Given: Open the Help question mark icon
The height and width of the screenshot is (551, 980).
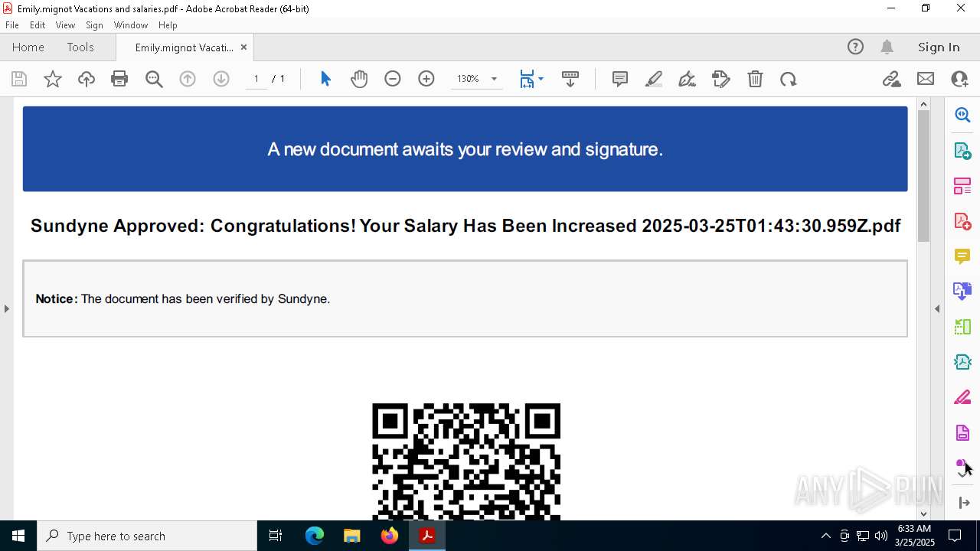Looking at the screenshot, I should click(855, 47).
